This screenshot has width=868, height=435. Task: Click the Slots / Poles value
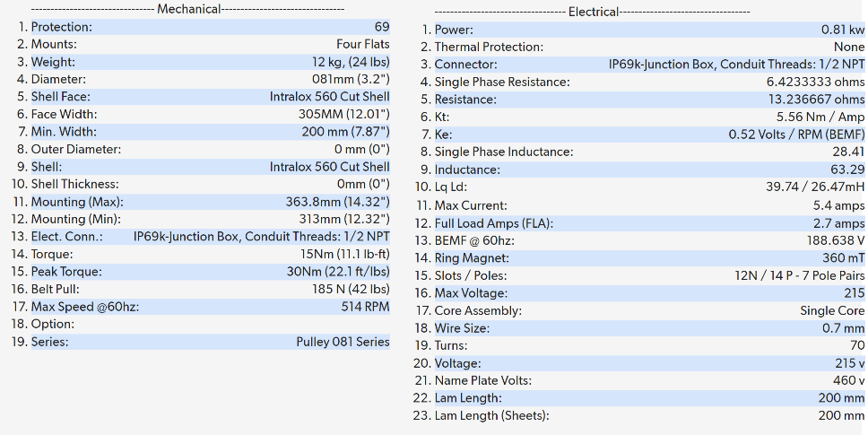(799, 275)
